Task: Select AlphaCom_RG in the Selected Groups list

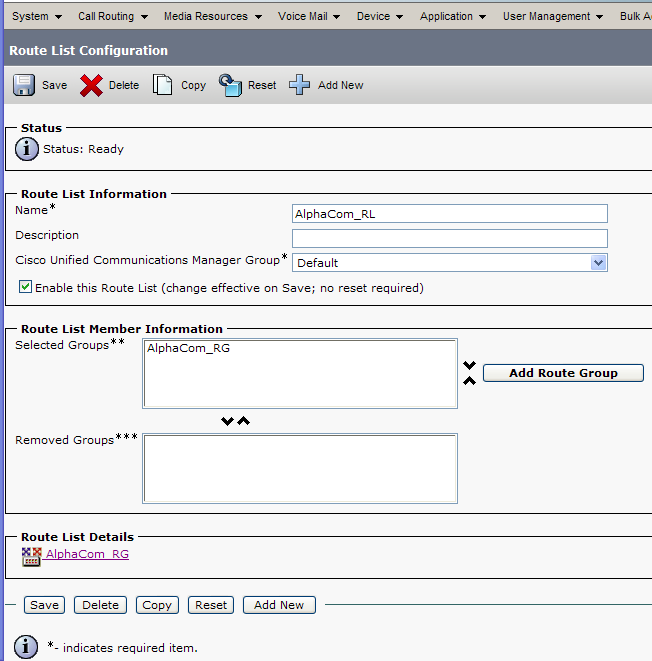Action: click(x=181, y=349)
